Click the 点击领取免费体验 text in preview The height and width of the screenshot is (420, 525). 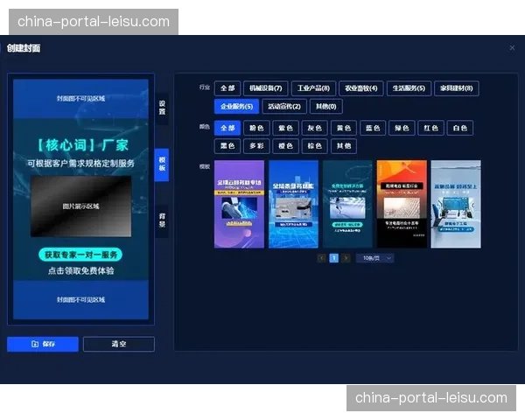(x=80, y=270)
